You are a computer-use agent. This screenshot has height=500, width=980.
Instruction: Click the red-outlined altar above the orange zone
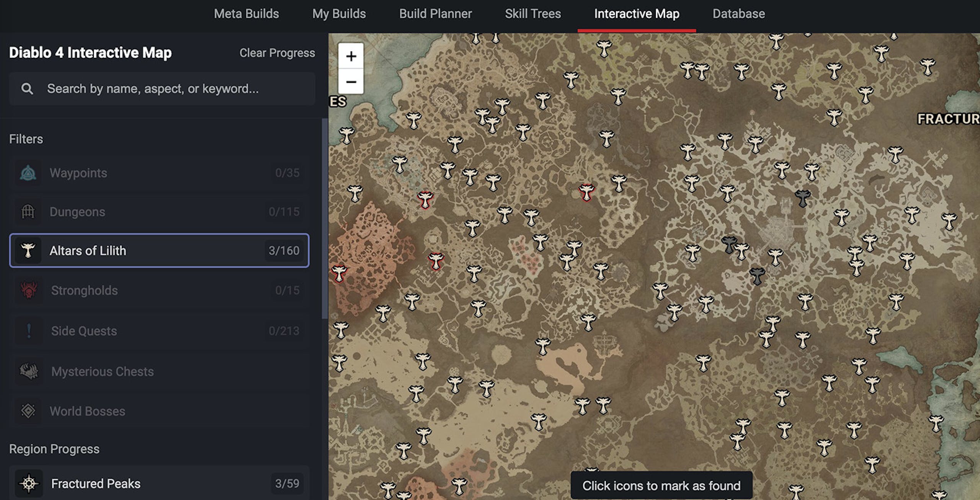tap(425, 199)
